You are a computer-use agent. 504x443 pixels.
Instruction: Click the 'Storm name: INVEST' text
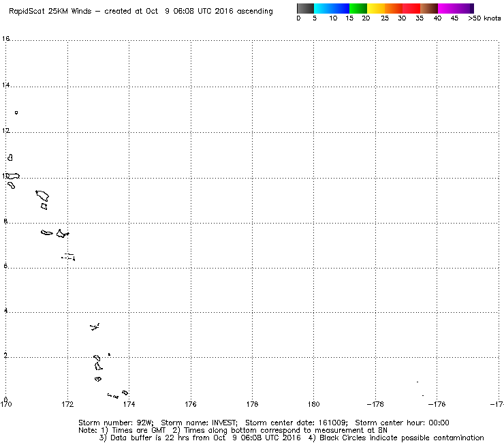coord(199,423)
